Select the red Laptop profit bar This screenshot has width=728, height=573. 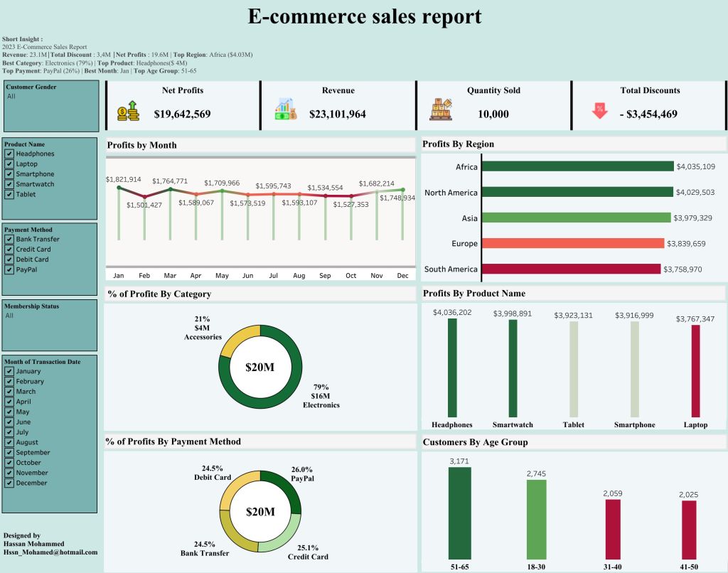click(x=695, y=370)
